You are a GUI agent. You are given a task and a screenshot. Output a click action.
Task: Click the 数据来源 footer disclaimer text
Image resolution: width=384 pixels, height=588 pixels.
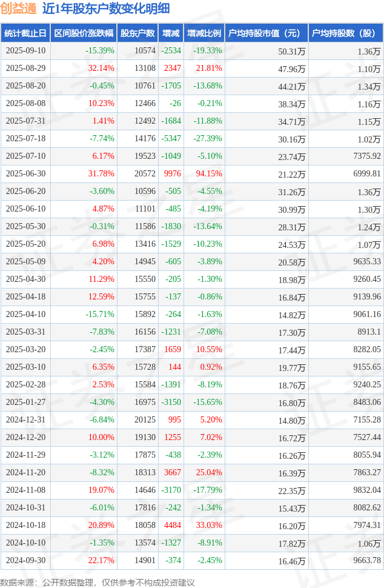coord(98,583)
